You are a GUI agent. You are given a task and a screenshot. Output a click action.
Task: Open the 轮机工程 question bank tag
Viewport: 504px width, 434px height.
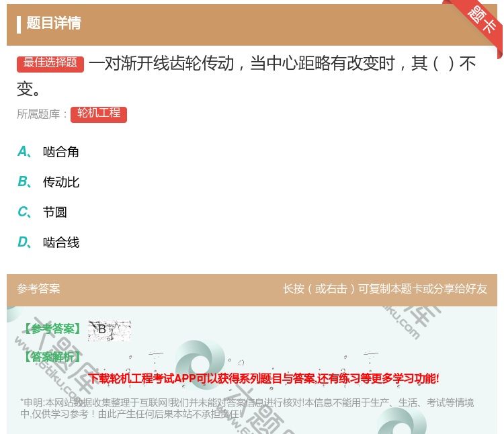tap(99, 114)
